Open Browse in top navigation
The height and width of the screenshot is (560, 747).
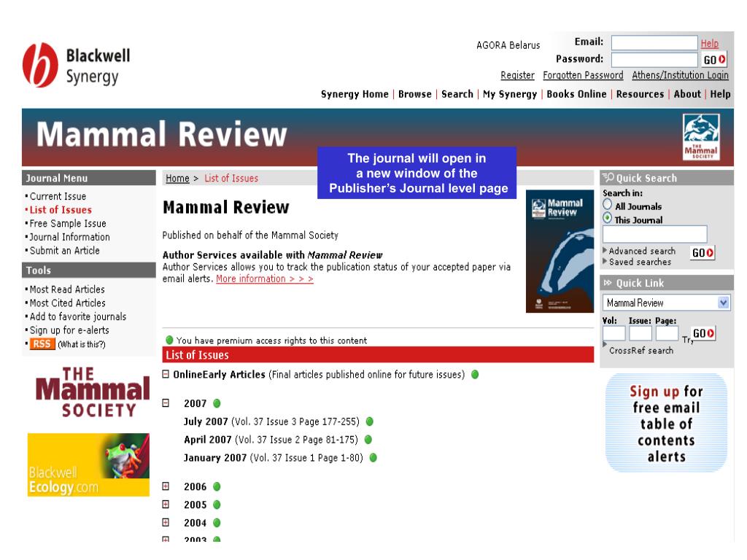(x=415, y=94)
